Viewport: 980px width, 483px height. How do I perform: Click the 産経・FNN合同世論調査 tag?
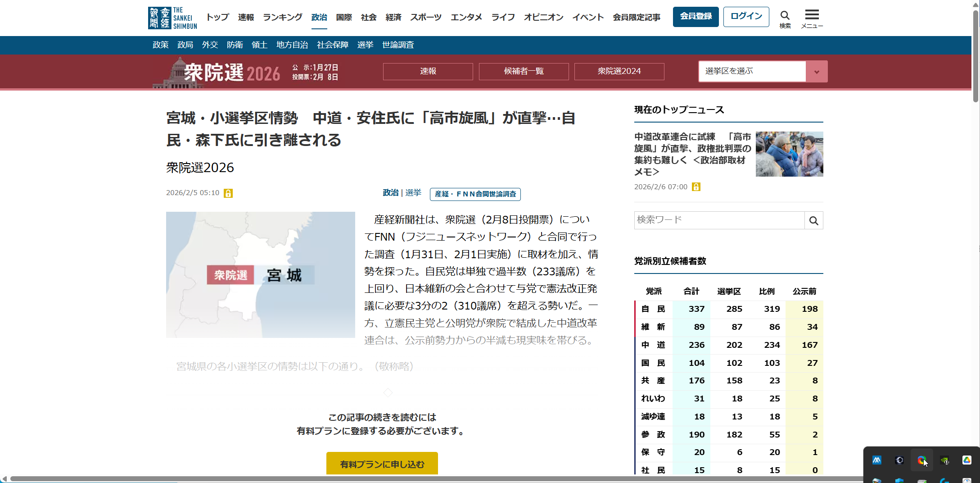click(x=475, y=194)
